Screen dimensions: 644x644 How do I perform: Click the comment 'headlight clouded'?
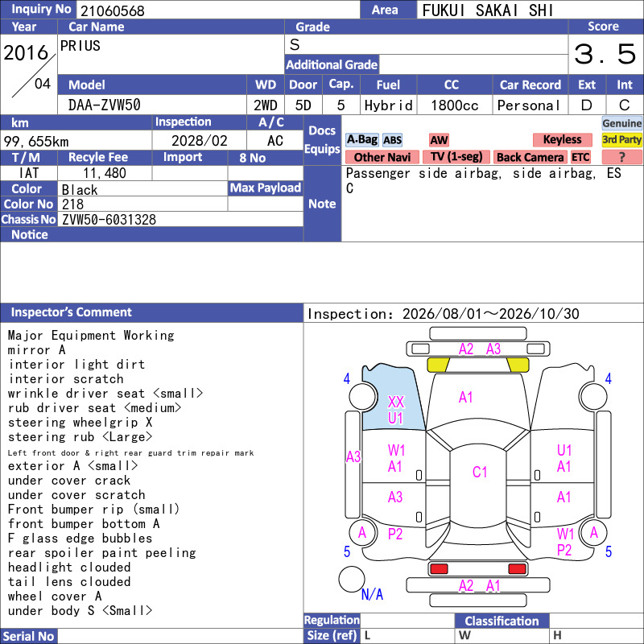pyautogui.click(x=69, y=568)
